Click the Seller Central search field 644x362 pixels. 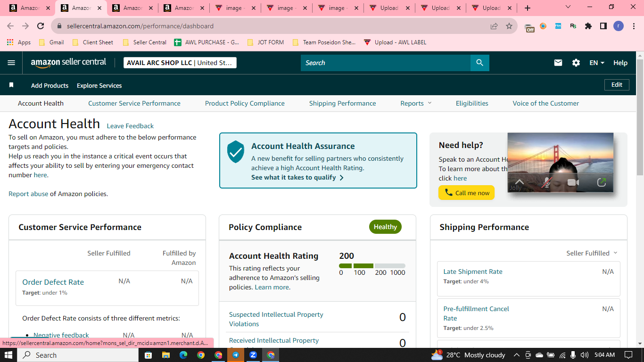click(x=386, y=63)
